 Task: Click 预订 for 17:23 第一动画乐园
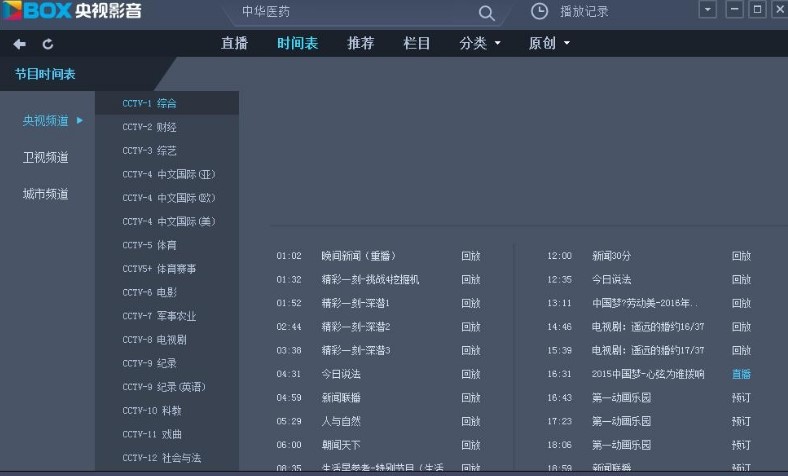[x=741, y=421]
